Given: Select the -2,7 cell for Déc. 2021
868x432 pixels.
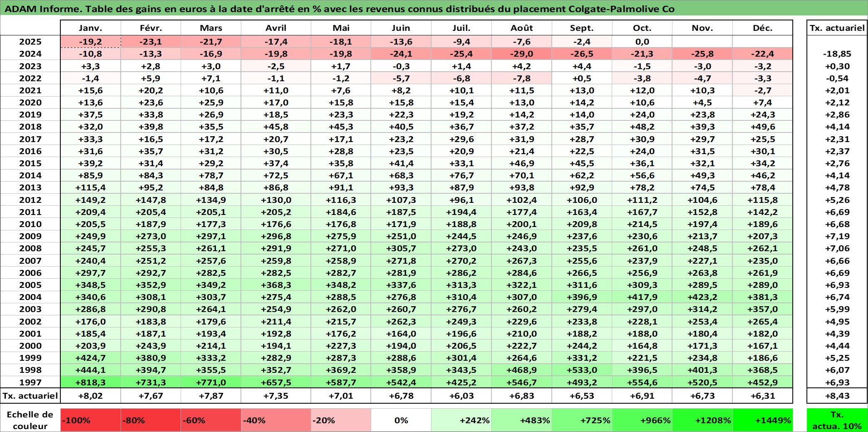Looking at the screenshot, I should (x=762, y=90).
